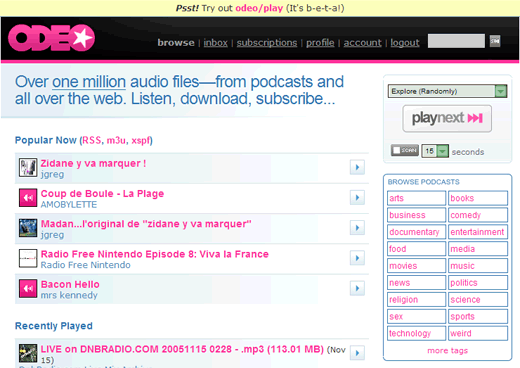The width and height of the screenshot is (520, 368).
Task: Browse science podcasts tag
Action: (478, 299)
